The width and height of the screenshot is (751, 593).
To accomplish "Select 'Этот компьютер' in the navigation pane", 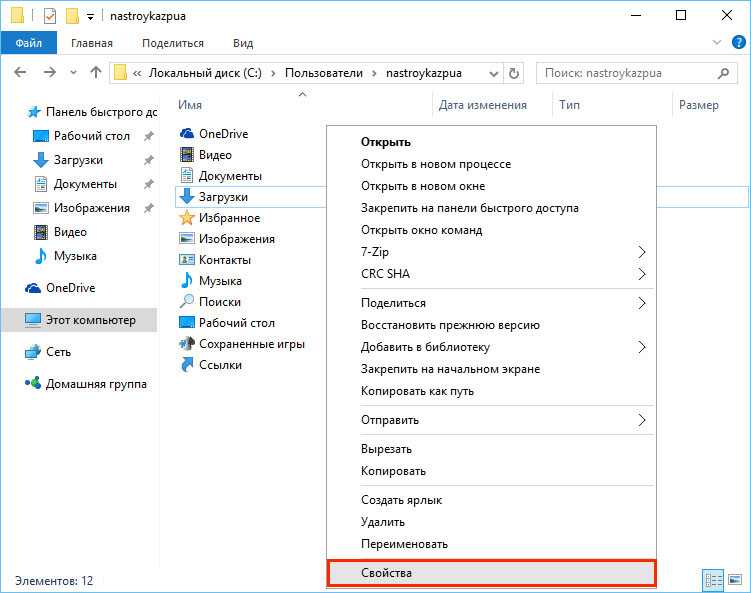I will coord(79,320).
